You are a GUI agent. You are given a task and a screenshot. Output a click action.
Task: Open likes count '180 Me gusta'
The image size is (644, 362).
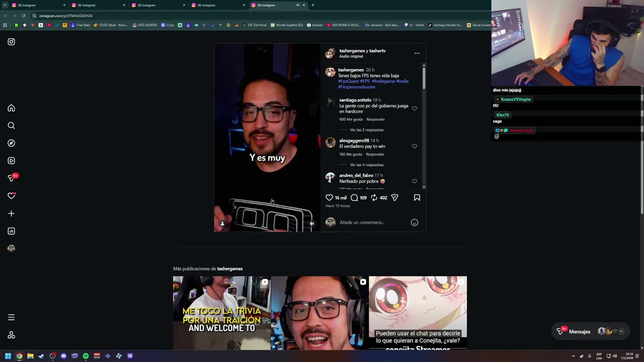point(351,154)
